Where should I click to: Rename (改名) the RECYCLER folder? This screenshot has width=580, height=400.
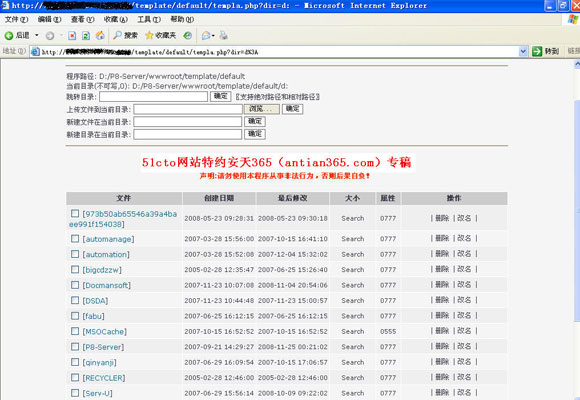(x=464, y=377)
